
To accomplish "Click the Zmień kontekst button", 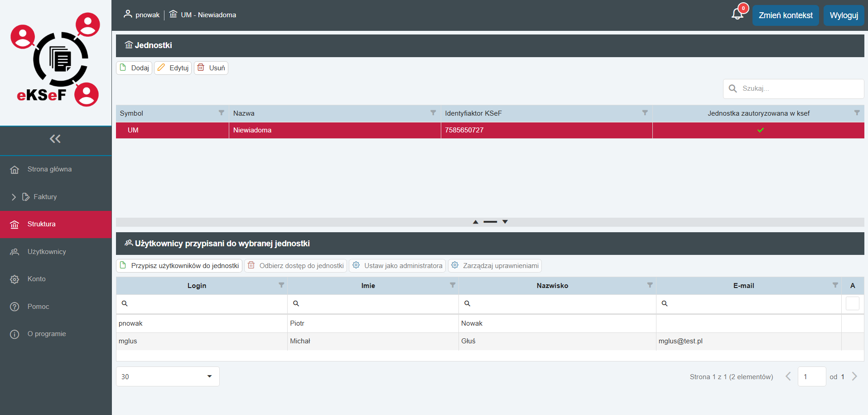I will 785,15.
